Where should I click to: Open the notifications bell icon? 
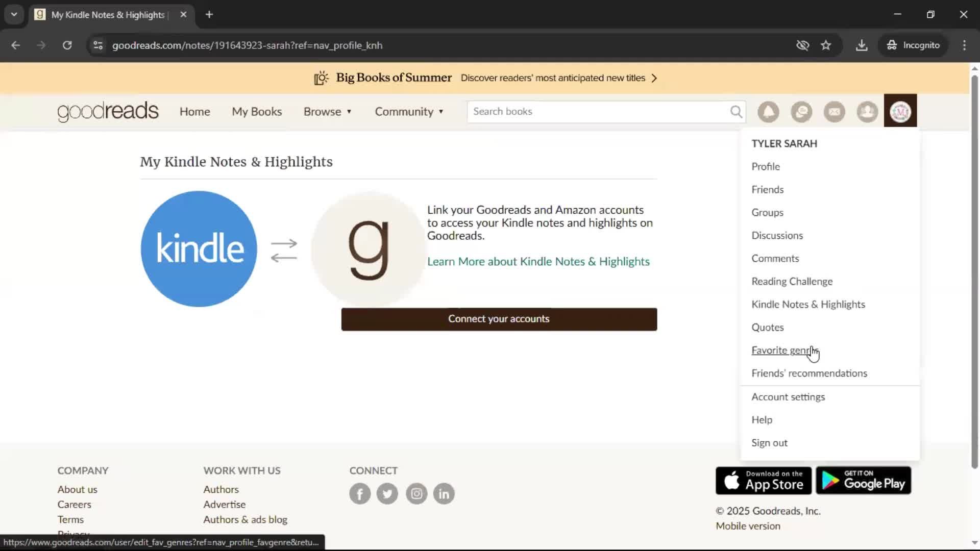pos(768,111)
